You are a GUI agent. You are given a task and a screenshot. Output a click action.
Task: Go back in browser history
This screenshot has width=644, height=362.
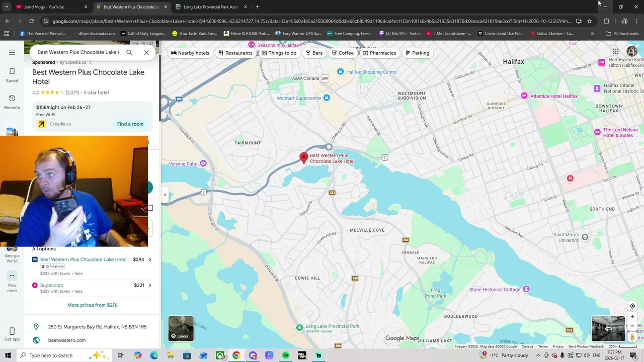(7, 21)
